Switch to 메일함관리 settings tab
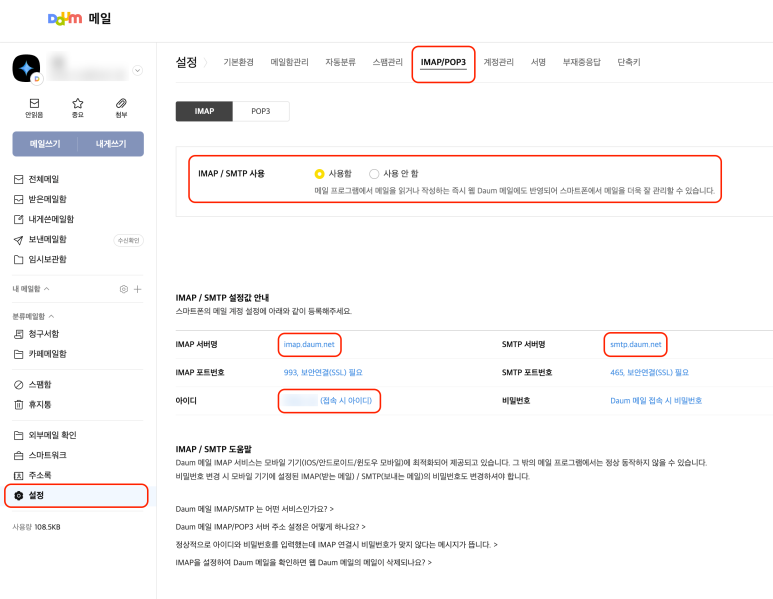 pos(289,62)
